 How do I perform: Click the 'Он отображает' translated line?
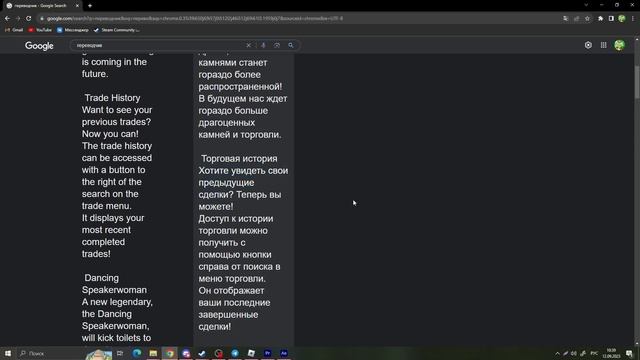[x=231, y=291]
